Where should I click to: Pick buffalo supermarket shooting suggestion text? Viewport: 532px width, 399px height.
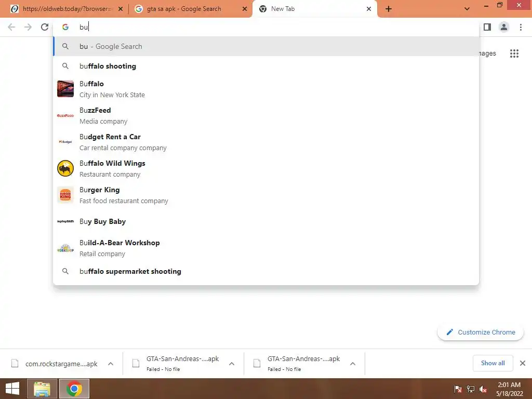[x=130, y=271]
